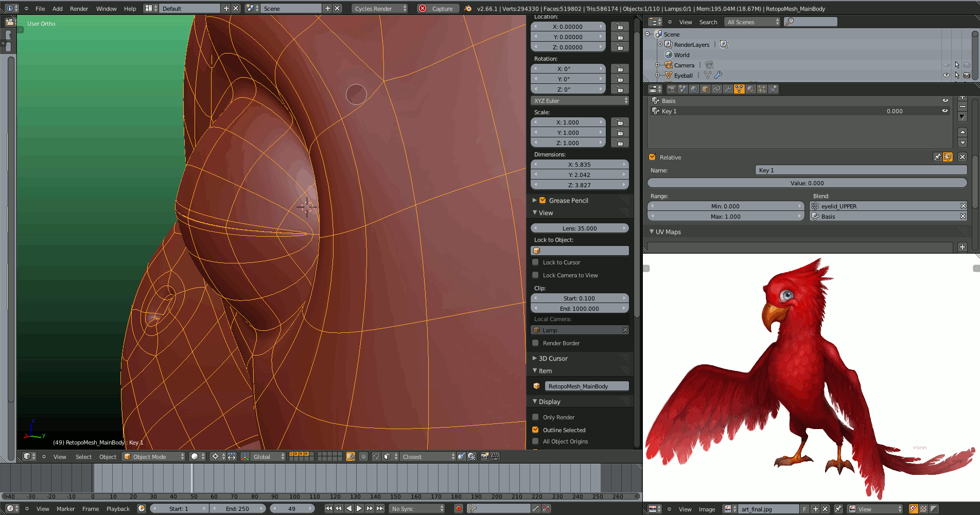Hide the Eyeball object in viewport
This screenshot has height=515, width=980.
point(946,75)
